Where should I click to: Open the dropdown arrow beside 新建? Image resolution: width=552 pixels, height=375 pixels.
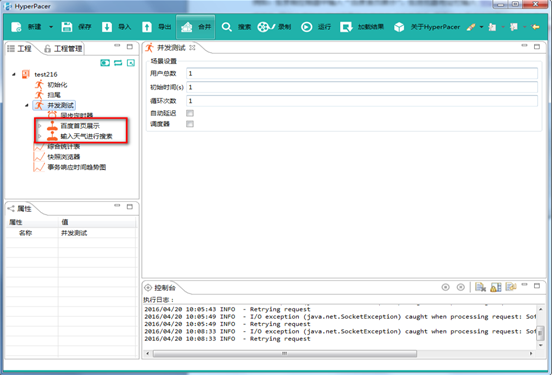click(x=51, y=27)
